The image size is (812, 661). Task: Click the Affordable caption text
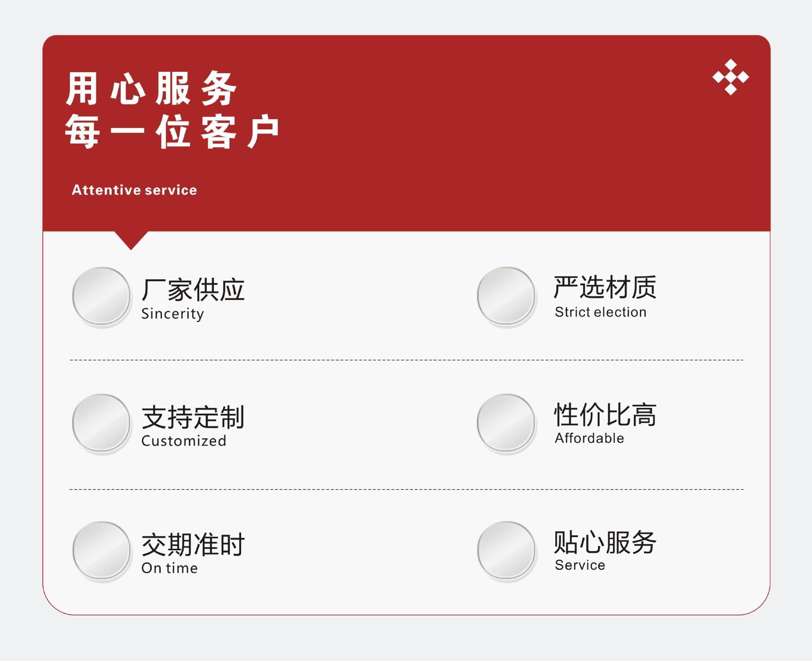(590, 438)
